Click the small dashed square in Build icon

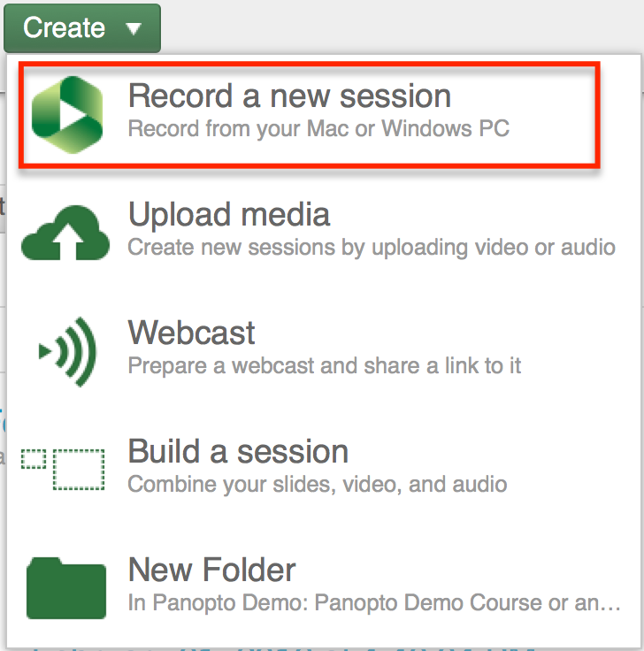click(x=34, y=459)
